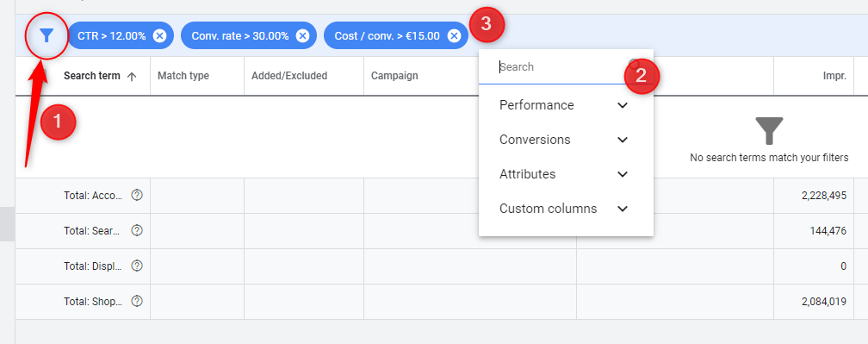Sort by Added/Excluded column
The width and height of the screenshot is (868, 344).
(x=289, y=76)
